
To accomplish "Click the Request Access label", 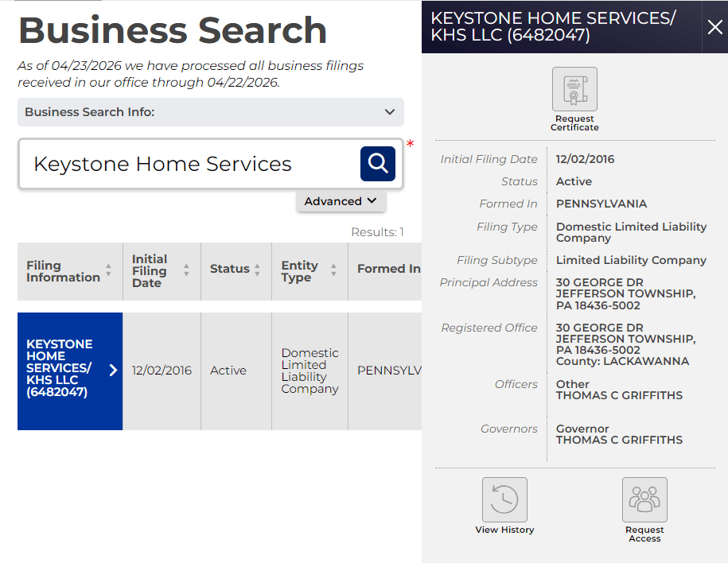I will click(644, 534).
